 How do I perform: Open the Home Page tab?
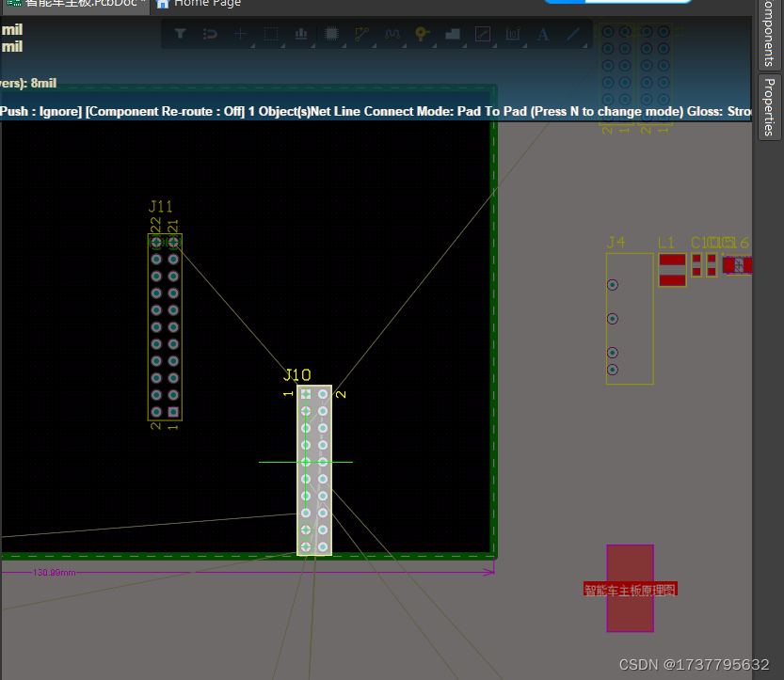pyautogui.click(x=199, y=4)
